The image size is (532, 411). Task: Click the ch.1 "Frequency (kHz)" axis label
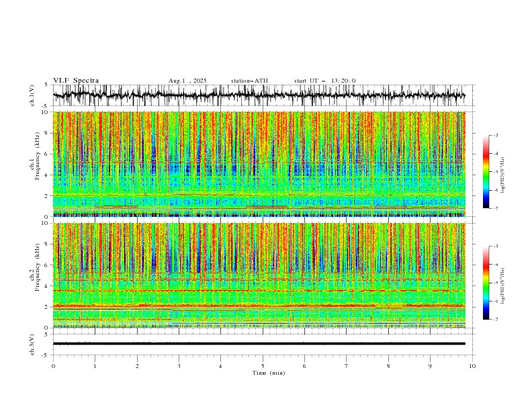(37, 154)
